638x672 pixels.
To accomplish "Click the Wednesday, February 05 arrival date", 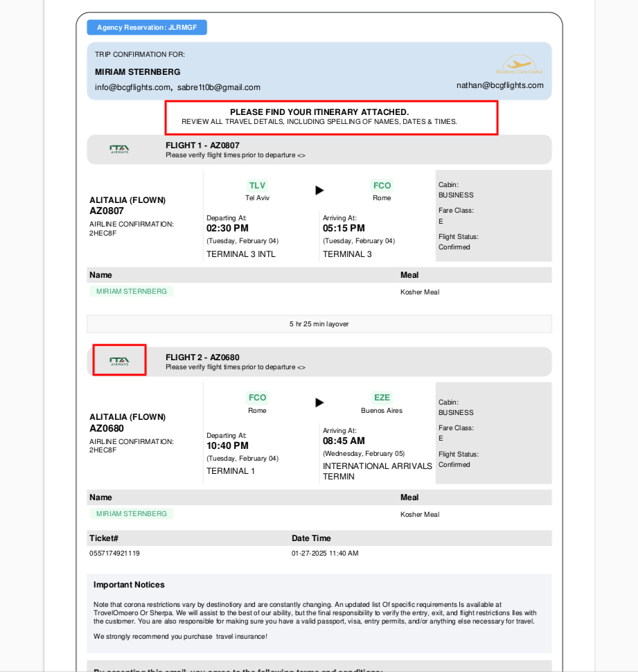I will [x=364, y=454].
